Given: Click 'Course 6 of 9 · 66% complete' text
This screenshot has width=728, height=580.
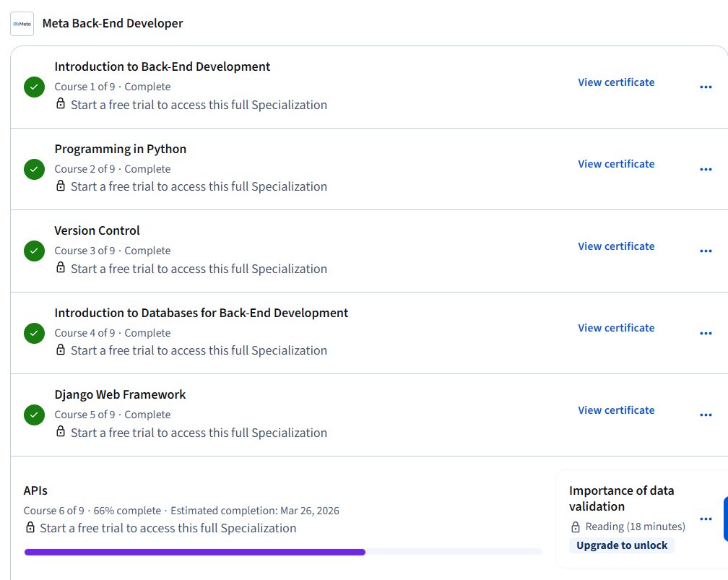Looking at the screenshot, I should pos(92,511).
